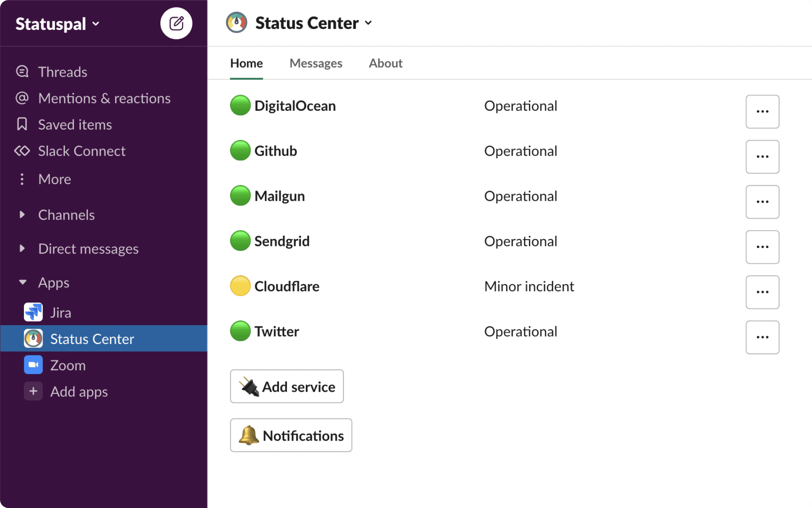Viewport: 812px width, 508px height.
Task: Open the Jira app icon
Action: click(33, 312)
